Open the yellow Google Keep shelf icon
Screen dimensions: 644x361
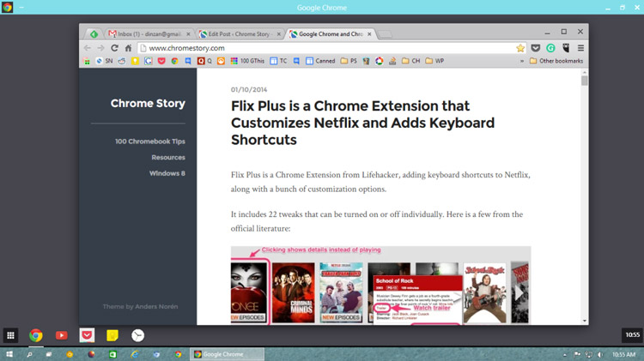pos(112,335)
